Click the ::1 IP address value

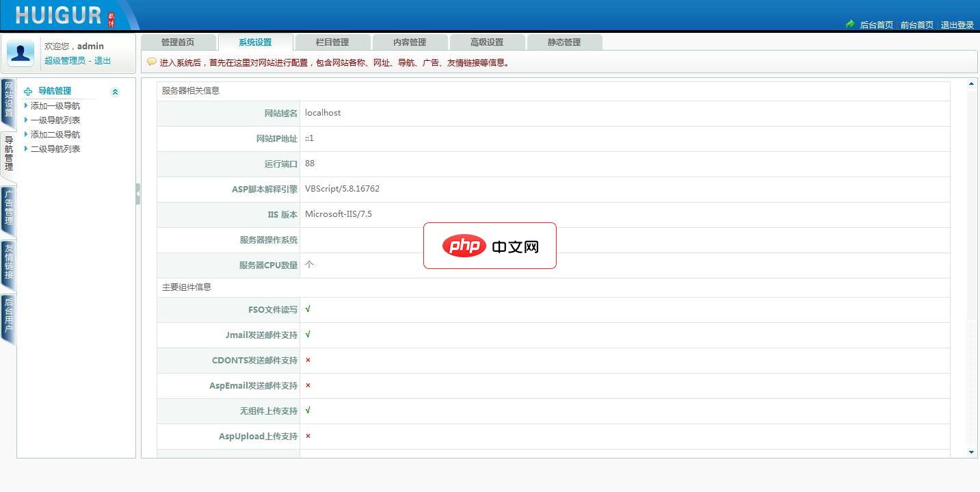[x=309, y=138]
